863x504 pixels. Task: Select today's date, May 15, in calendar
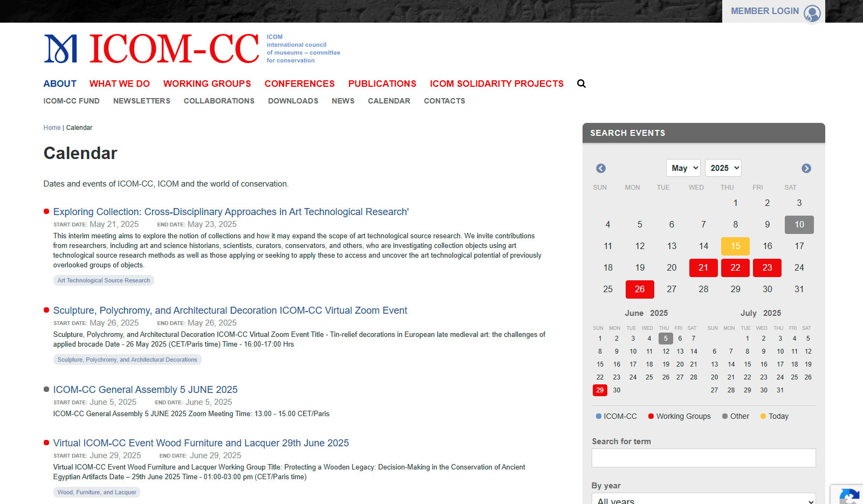tap(735, 246)
